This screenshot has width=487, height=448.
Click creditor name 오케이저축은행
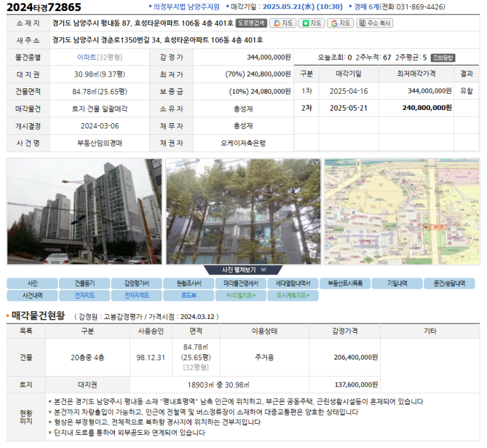click(243, 143)
